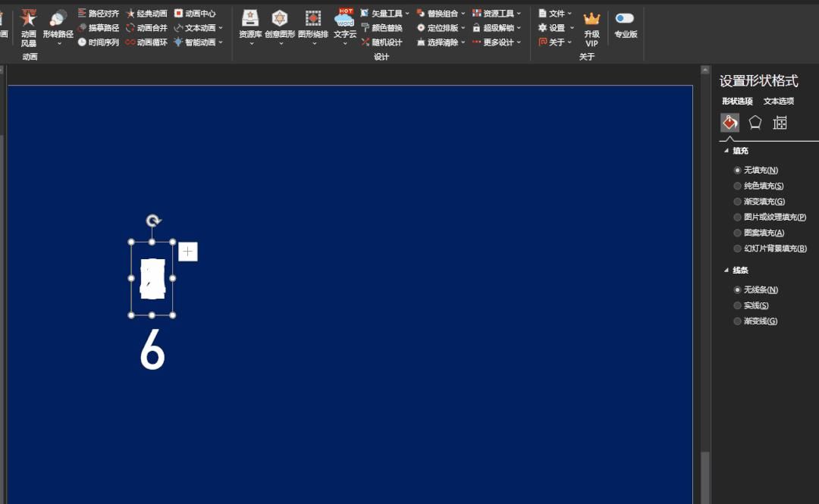
Task: Open the 文件 menu
Action: click(x=555, y=13)
